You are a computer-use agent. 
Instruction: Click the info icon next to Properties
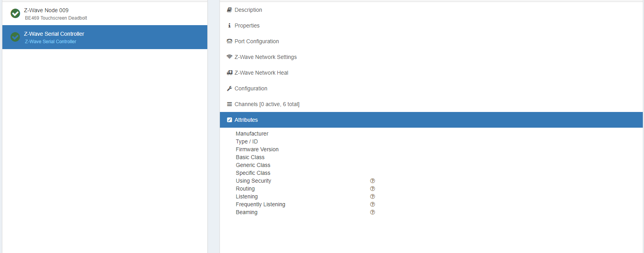[x=229, y=26]
